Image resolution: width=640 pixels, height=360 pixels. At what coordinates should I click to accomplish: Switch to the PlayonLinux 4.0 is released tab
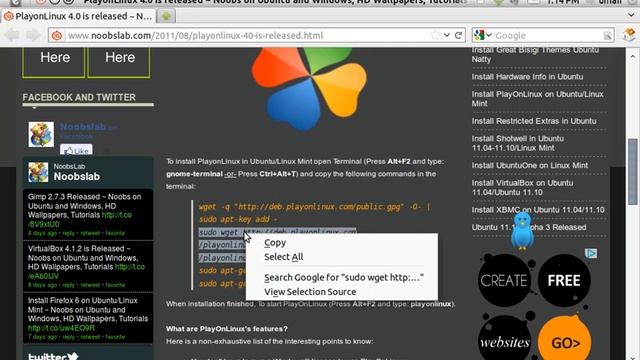pyautogui.click(x=78, y=16)
